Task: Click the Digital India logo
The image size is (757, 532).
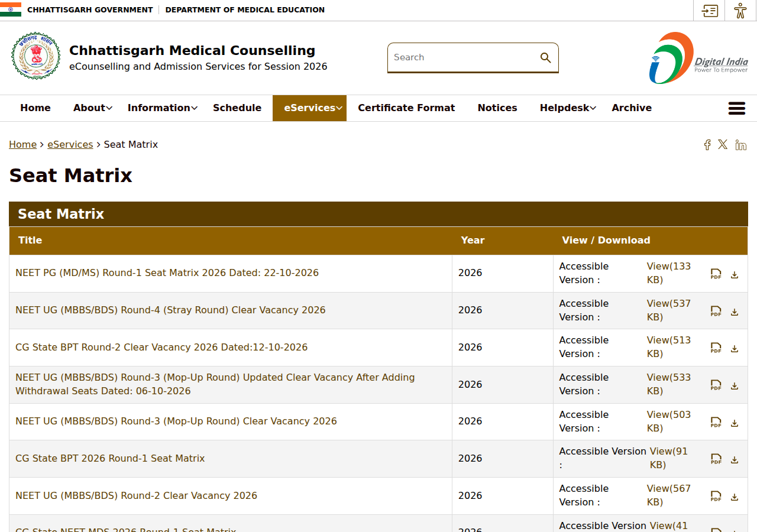Action: [698, 58]
